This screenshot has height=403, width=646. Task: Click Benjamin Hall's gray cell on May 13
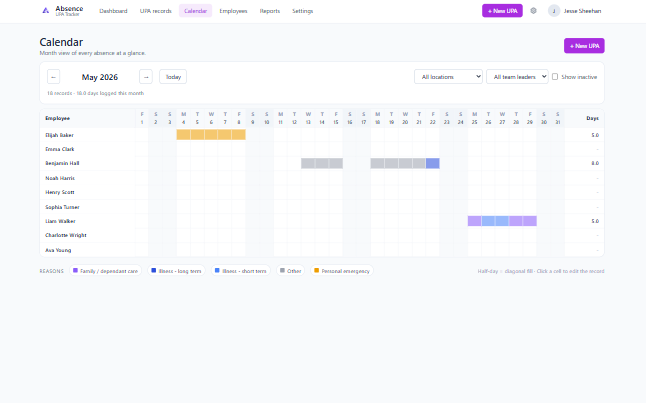pyautogui.click(x=308, y=163)
